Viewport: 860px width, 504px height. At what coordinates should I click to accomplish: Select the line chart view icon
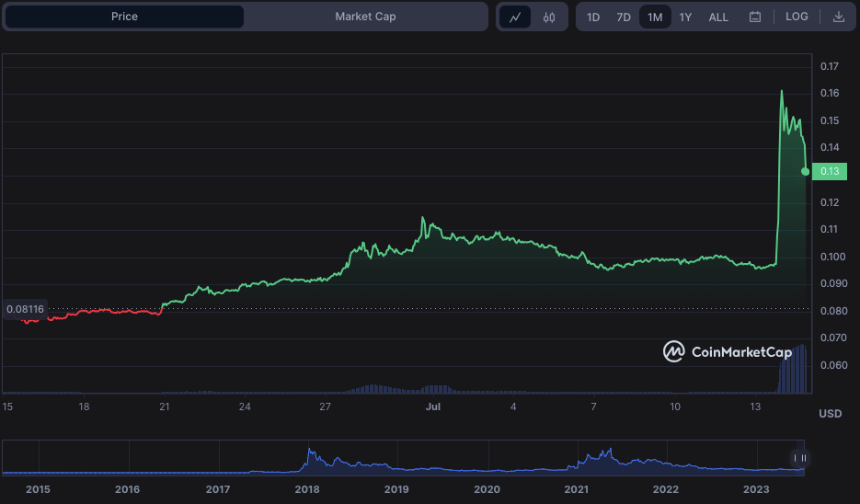(x=515, y=17)
